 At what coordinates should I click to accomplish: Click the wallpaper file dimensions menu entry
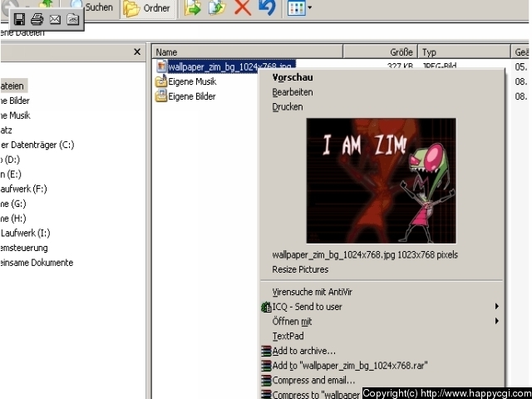click(365, 255)
